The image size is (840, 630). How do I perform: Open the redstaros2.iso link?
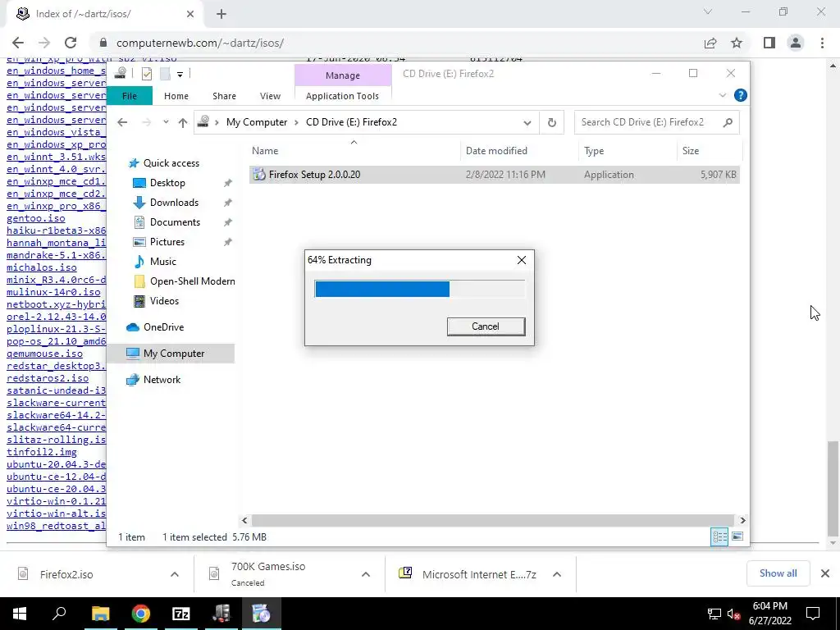click(48, 378)
